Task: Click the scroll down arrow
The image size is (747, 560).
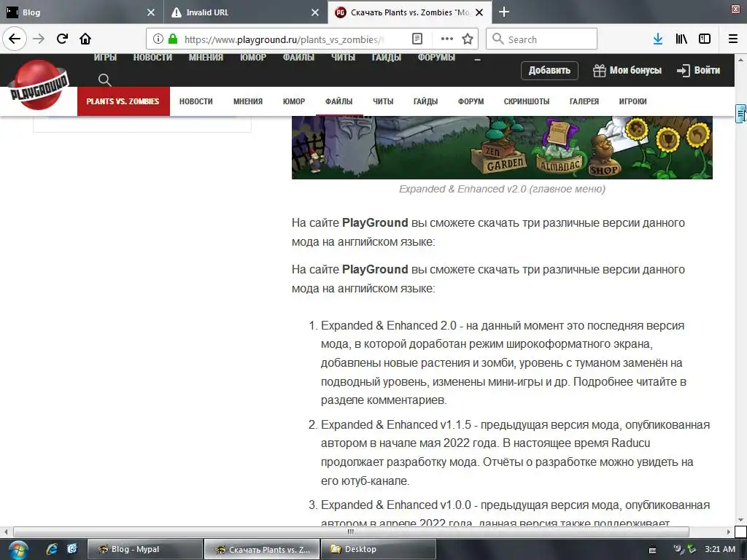Action: click(740, 520)
